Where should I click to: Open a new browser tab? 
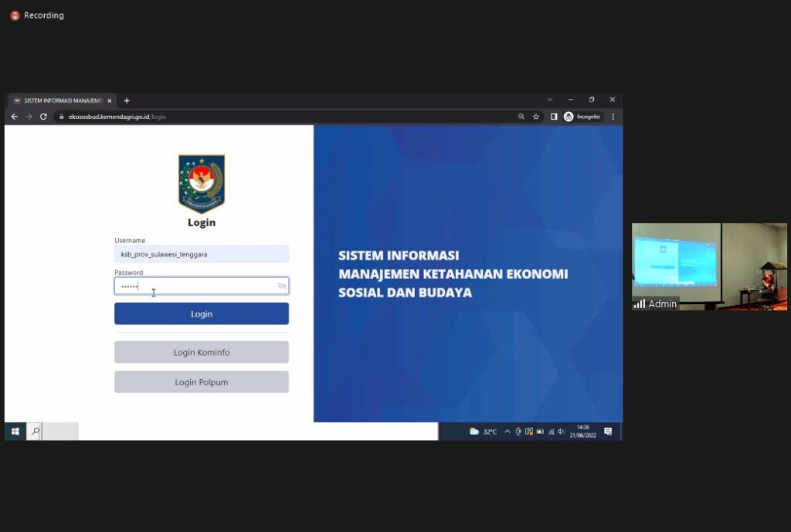(x=127, y=100)
